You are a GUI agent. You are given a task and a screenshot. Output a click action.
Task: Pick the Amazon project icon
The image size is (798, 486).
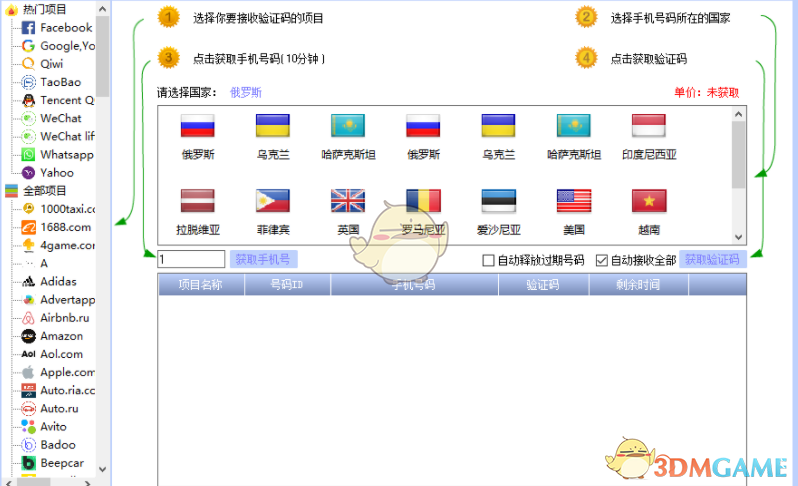coord(28,336)
